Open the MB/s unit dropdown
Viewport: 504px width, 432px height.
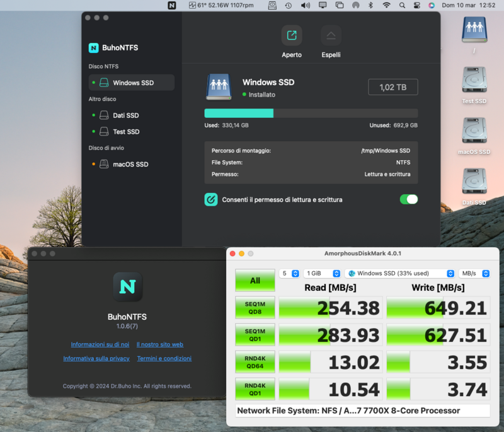474,274
